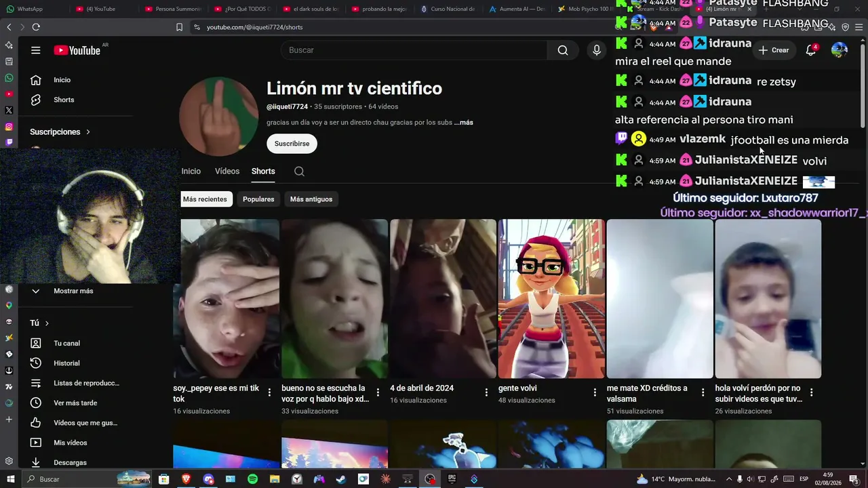Open the notifications bell

(x=810, y=50)
